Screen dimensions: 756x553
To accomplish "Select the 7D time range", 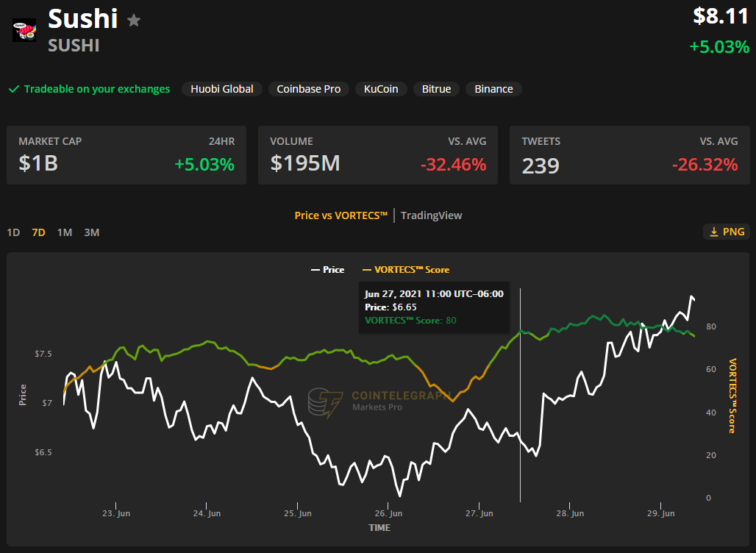I will pyautogui.click(x=38, y=232).
